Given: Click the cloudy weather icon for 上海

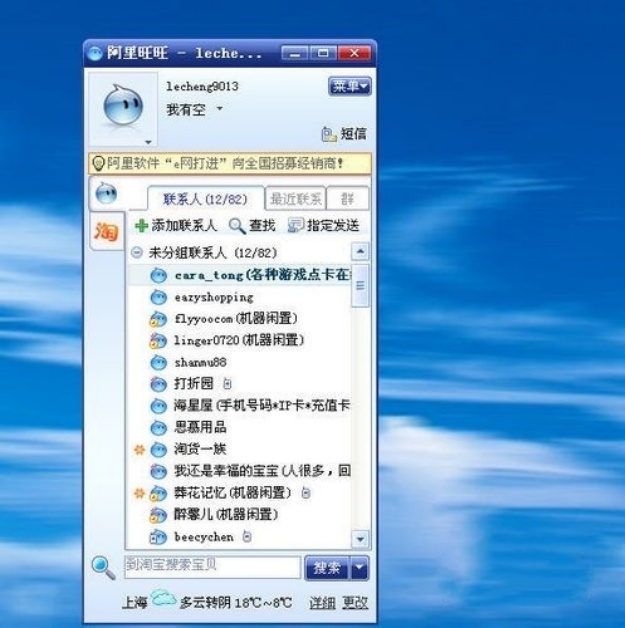Looking at the screenshot, I should tap(163, 598).
